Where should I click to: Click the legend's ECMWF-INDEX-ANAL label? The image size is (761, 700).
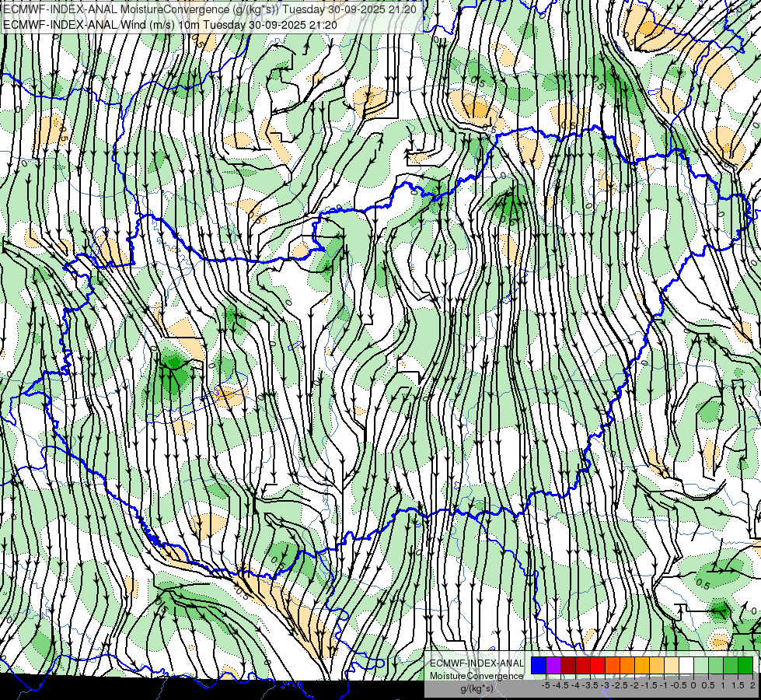[477, 663]
